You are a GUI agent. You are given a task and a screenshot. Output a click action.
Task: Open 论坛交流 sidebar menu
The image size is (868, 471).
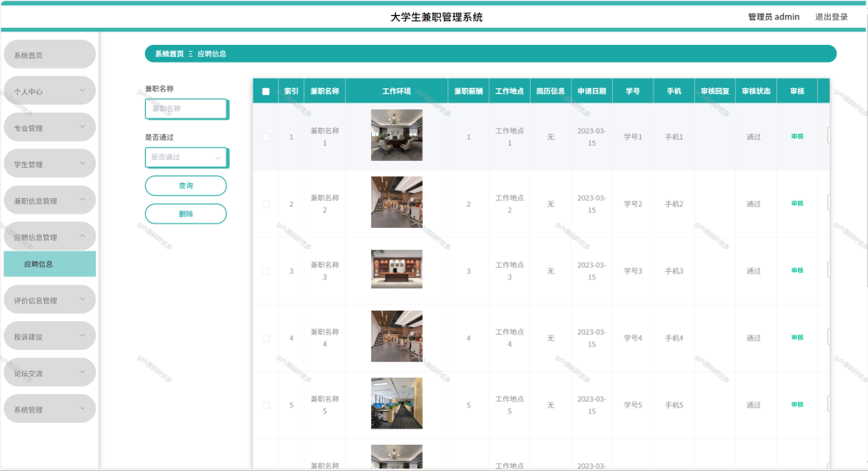[x=50, y=373]
